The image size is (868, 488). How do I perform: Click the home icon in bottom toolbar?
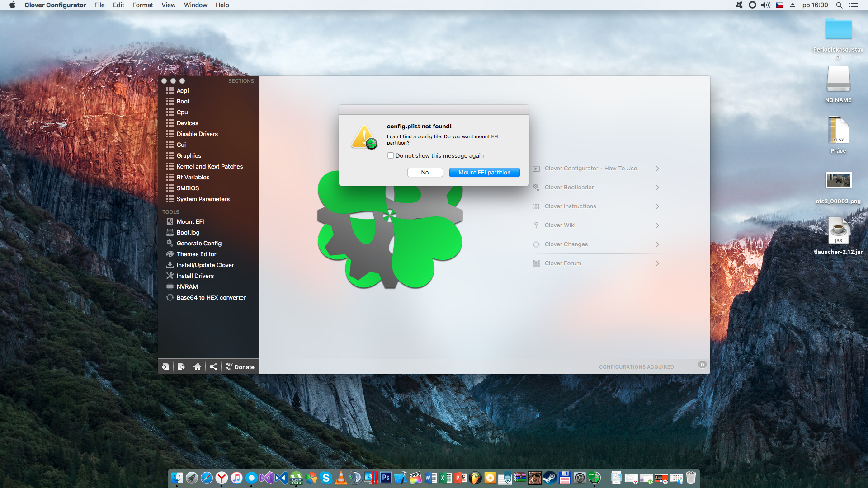[197, 366]
